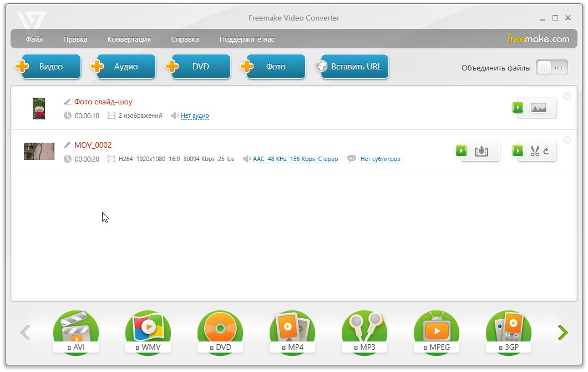Viewport: 588px width, 372px height.
Task: Click the globe icon on Вставить URL
Action: tap(321, 66)
